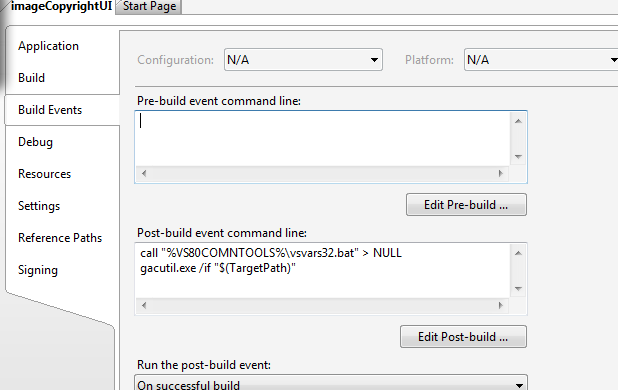Switch to the Build tab
The image size is (618, 390).
pos(32,78)
